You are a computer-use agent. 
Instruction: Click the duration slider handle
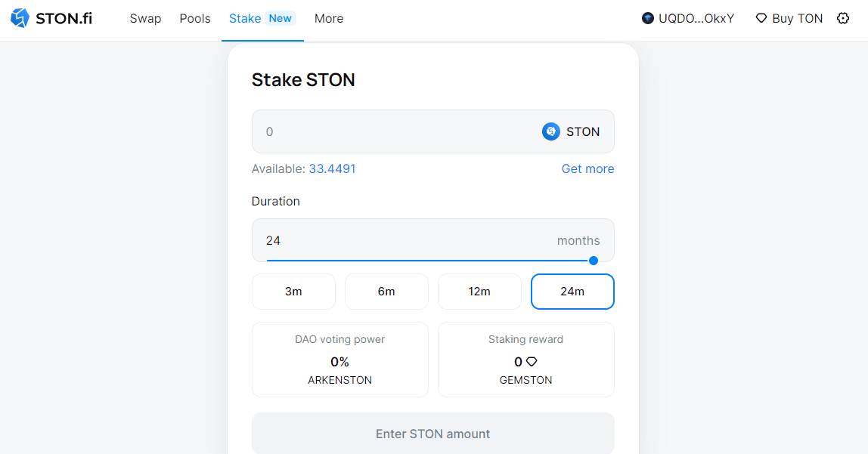tap(594, 261)
